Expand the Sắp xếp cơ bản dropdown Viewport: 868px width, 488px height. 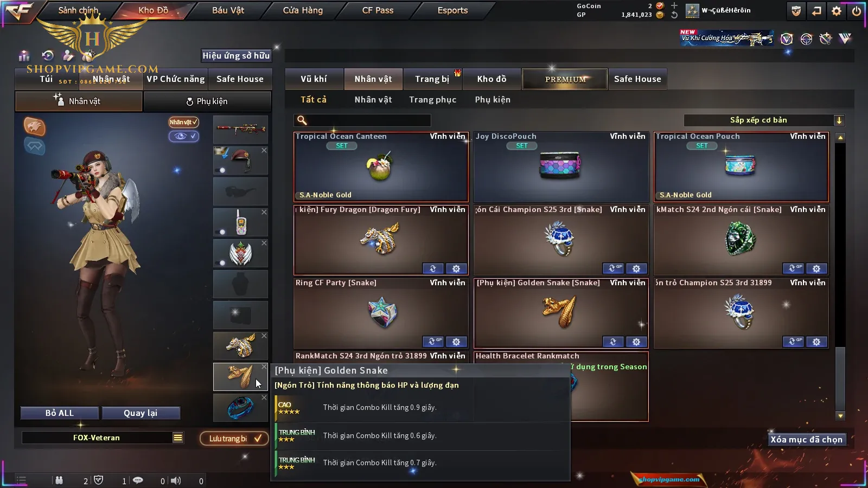[x=839, y=120]
